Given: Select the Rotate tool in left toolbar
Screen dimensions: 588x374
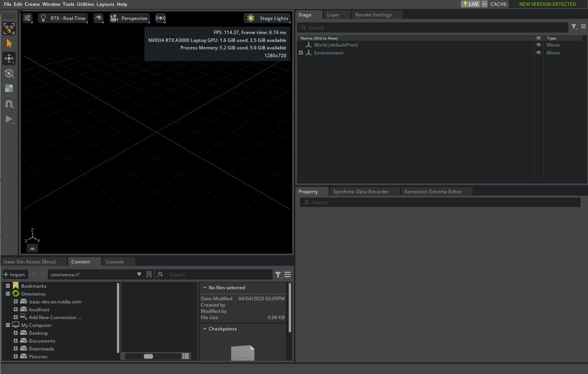Looking at the screenshot, I should 9,73.
